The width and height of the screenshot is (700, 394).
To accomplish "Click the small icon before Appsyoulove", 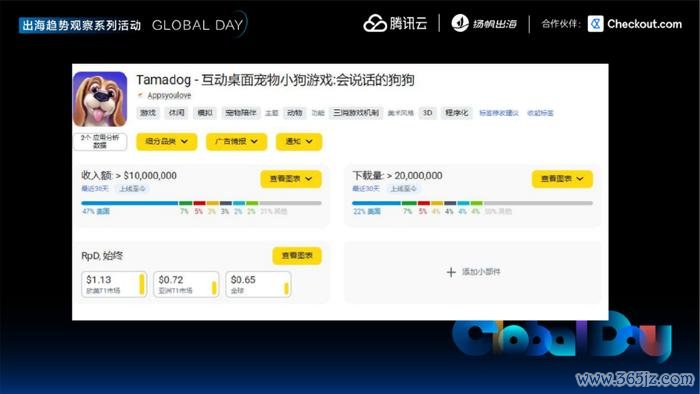I will pyautogui.click(x=140, y=95).
